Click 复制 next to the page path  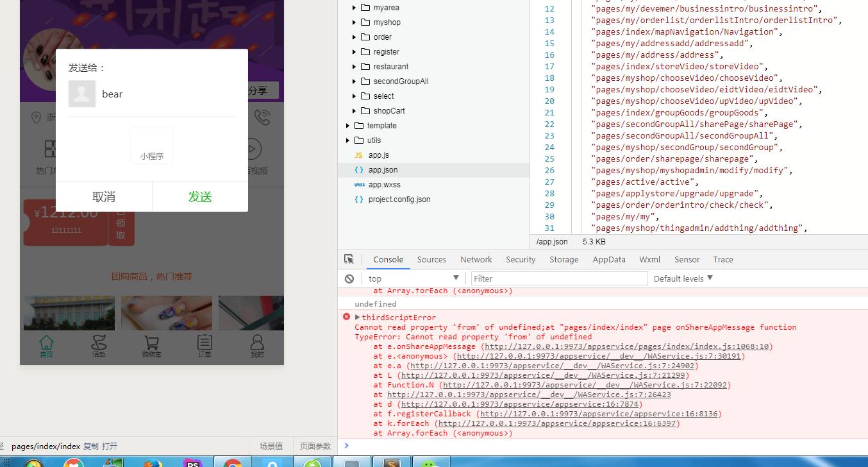coord(91,446)
